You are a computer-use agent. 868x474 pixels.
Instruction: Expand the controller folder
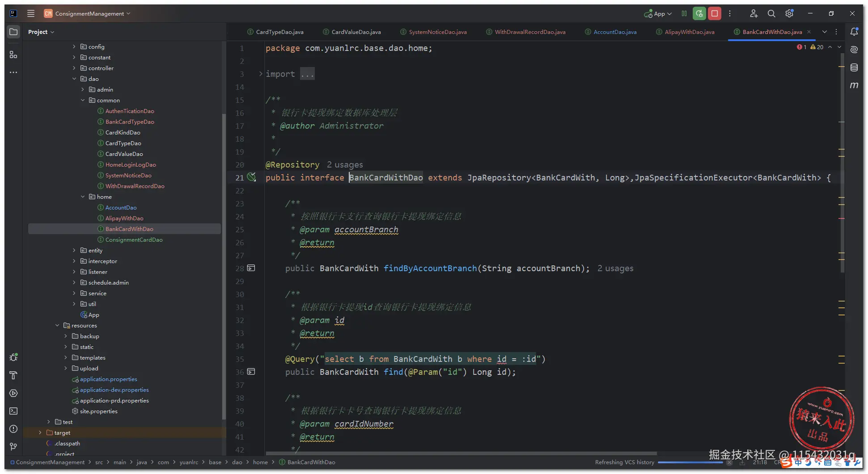click(x=74, y=68)
